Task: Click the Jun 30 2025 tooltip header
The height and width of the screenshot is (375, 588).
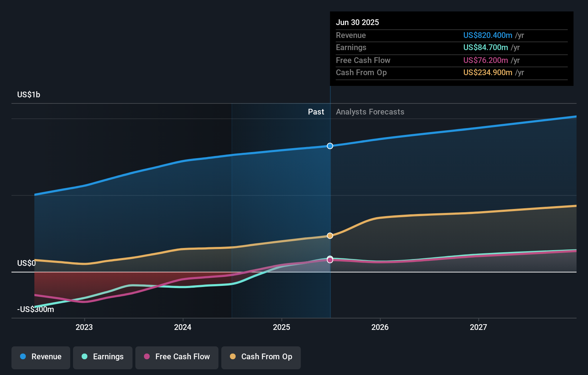Action: [x=357, y=22]
